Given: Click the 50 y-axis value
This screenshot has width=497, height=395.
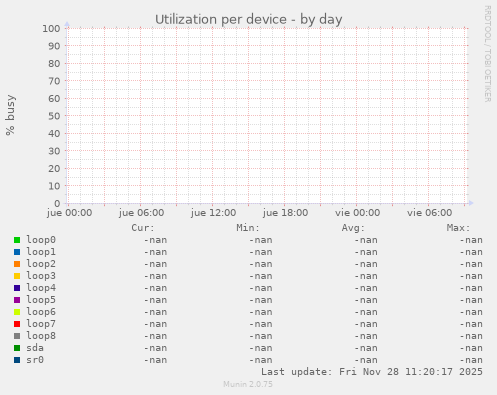Looking at the screenshot, I should 54,116.
